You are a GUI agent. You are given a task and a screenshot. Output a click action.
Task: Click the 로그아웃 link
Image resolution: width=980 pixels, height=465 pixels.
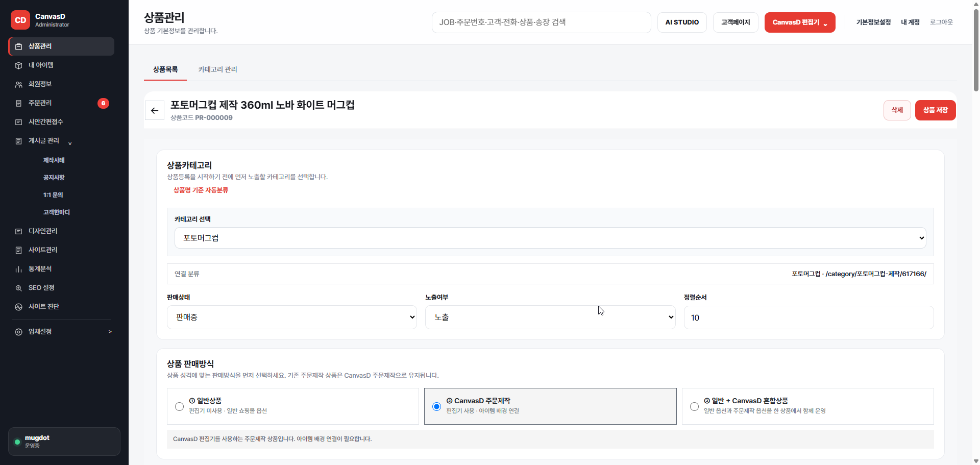[x=941, y=22]
